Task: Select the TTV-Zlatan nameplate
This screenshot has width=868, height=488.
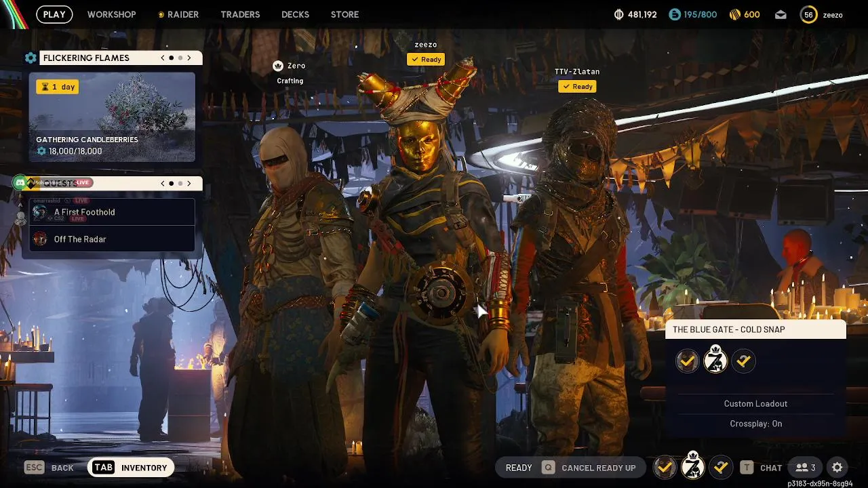Action: [x=577, y=71]
